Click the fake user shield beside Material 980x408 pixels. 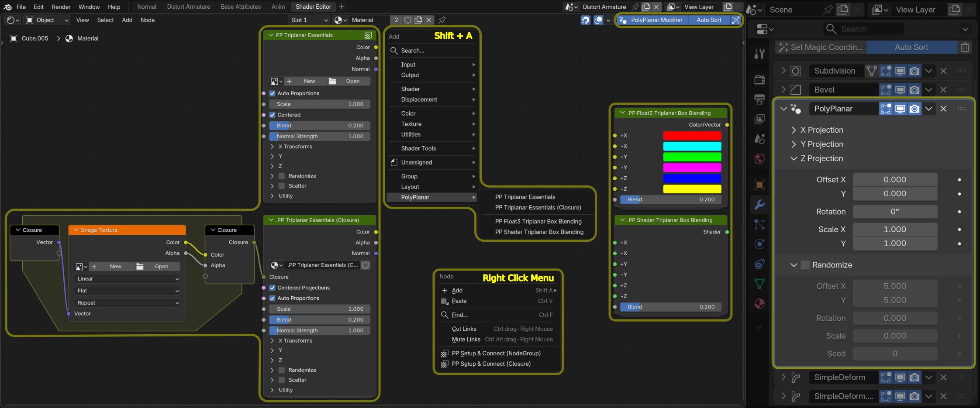tap(408, 20)
